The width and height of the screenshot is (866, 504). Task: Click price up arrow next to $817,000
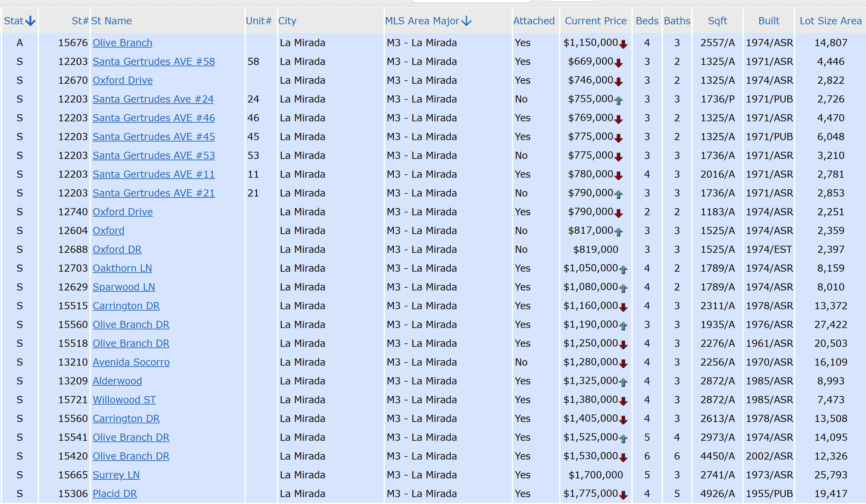pyautogui.click(x=618, y=232)
